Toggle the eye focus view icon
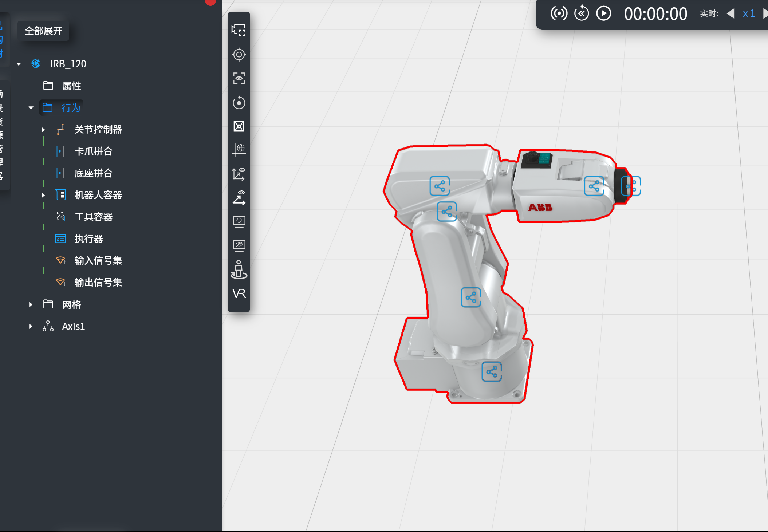The width and height of the screenshot is (768, 532). [239, 78]
